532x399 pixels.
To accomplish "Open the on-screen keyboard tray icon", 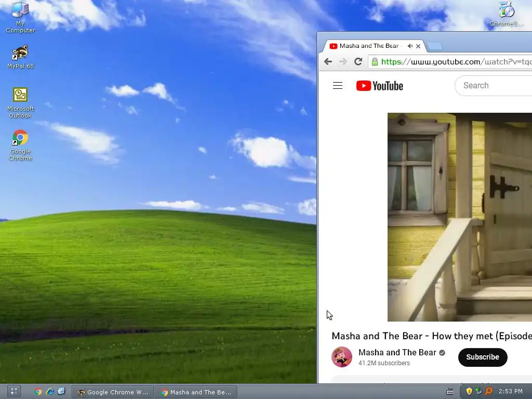I will 450,392.
